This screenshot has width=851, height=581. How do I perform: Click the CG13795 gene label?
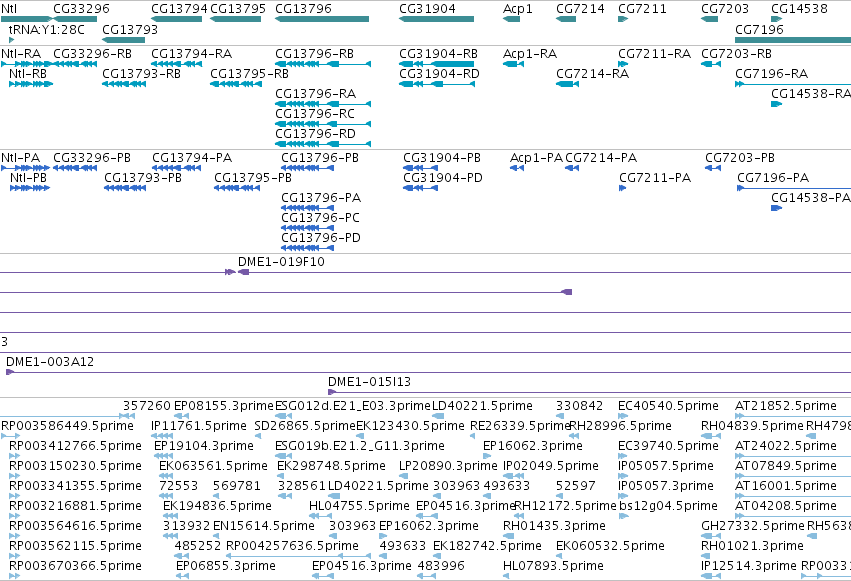pos(238,9)
